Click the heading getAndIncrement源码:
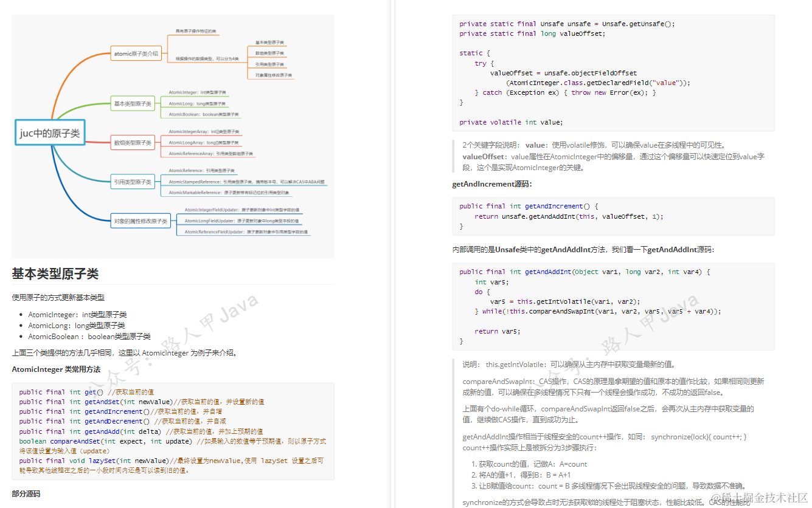The width and height of the screenshot is (812, 508). 492,184
